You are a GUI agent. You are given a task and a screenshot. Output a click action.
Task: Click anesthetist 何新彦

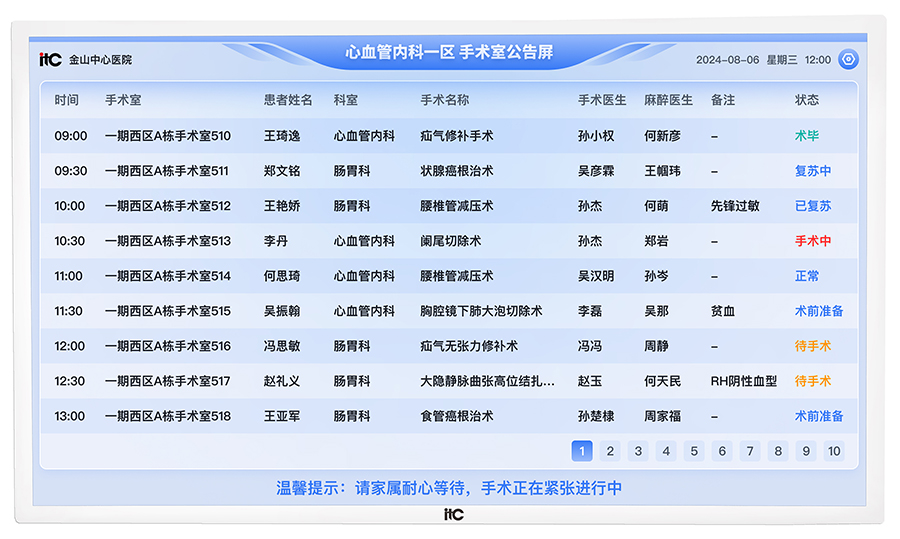(x=662, y=136)
